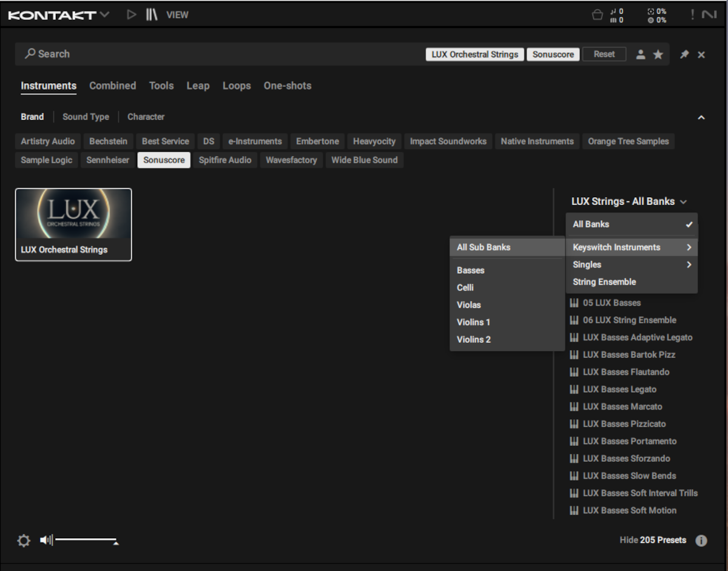This screenshot has height=571, width=728.
Task: Show user presets with person icon
Action: pos(641,55)
